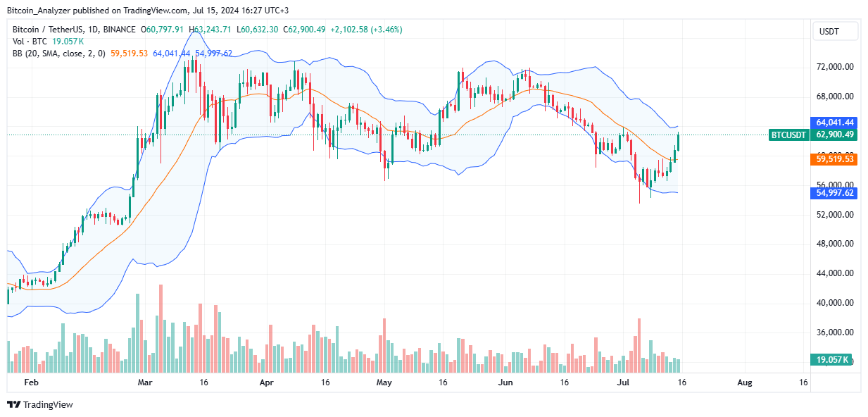The height and width of the screenshot is (417, 868).
Task: Click the orange BB basis value in legend
Action: tap(128, 53)
